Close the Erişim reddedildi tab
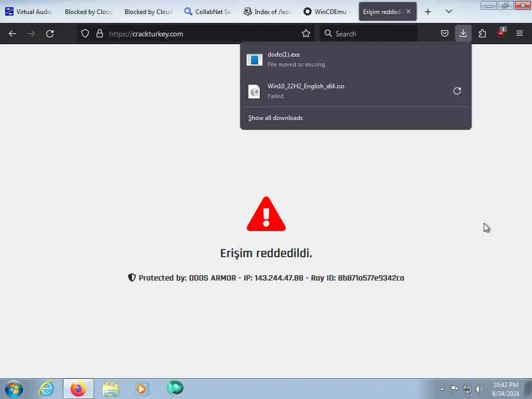 [x=408, y=11]
